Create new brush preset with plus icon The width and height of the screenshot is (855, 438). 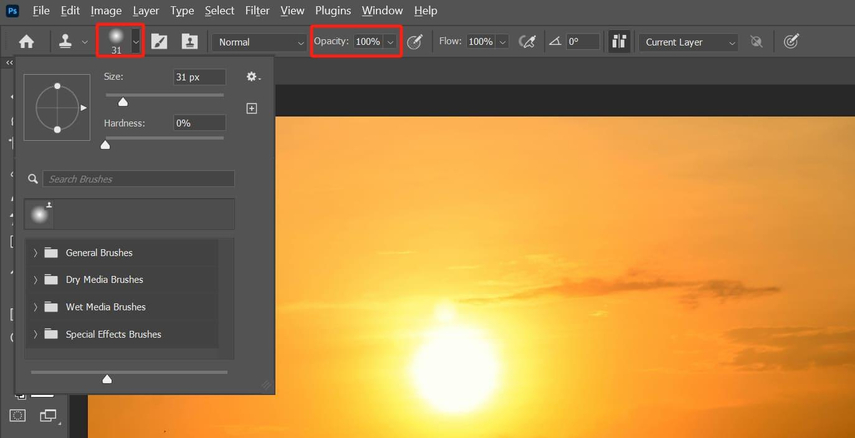[x=252, y=108]
